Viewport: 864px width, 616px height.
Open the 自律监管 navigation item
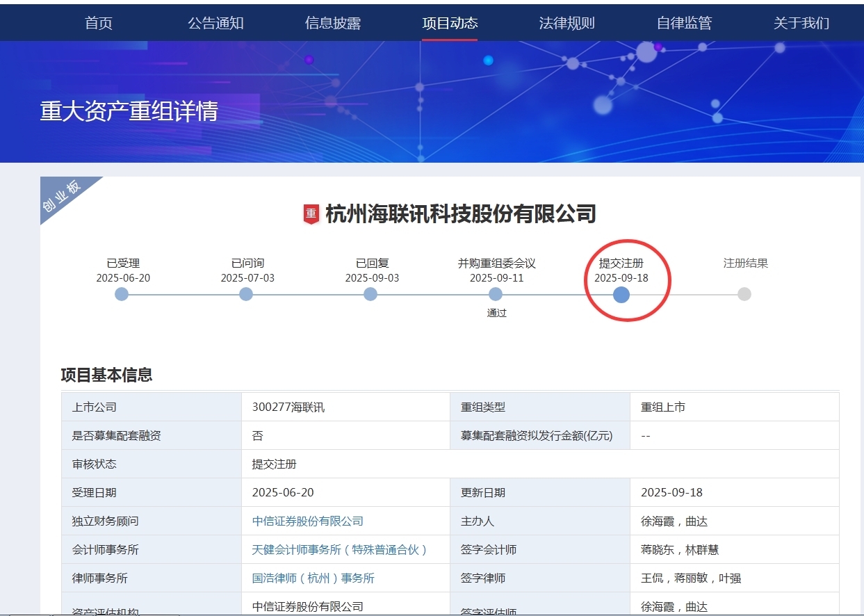tap(684, 23)
